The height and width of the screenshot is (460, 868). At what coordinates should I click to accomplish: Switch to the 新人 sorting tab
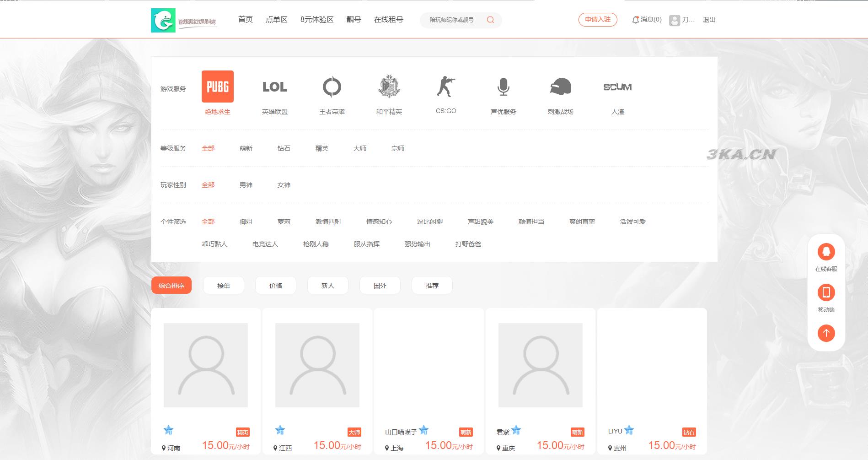click(327, 285)
